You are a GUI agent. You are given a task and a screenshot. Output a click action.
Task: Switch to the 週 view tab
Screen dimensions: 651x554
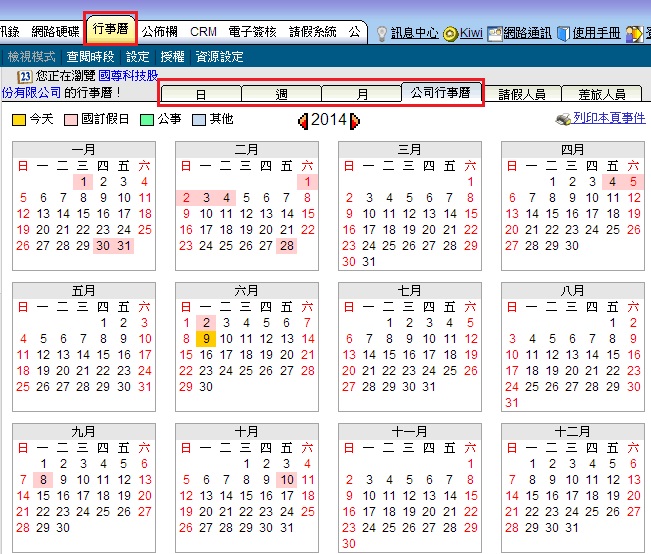point(282,94)
